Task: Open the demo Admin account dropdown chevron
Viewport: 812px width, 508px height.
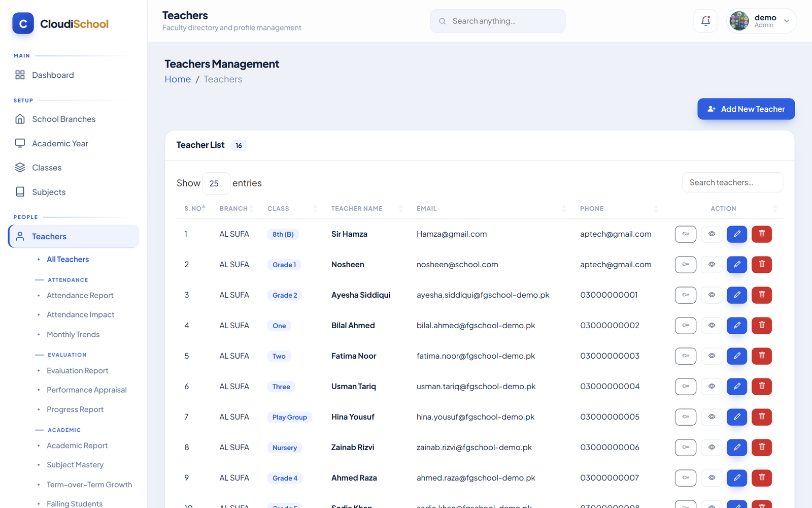Action: (x=787, y=21)
